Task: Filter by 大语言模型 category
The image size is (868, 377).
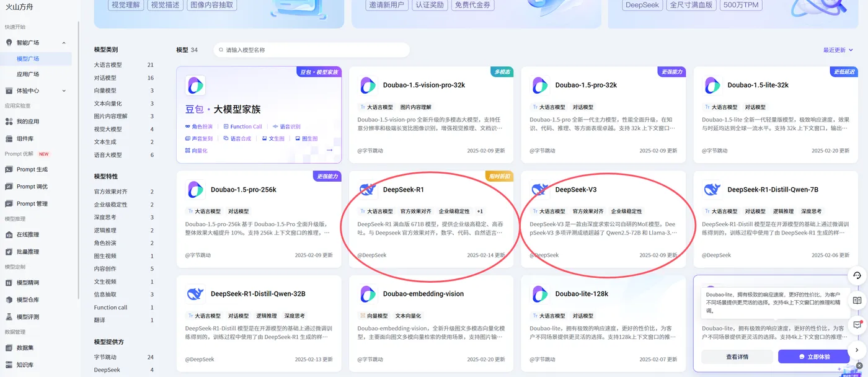Action: pos(108,64)
